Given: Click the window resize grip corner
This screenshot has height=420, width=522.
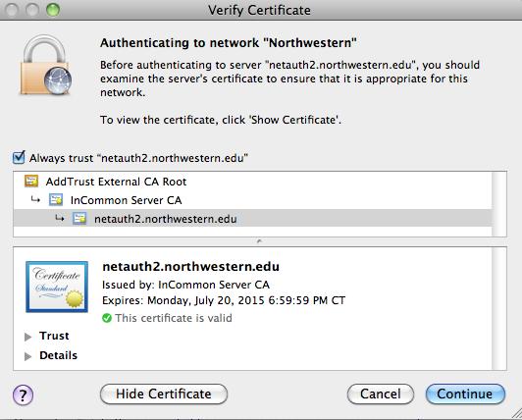Looking at the screenshot, I should (516, 414).
